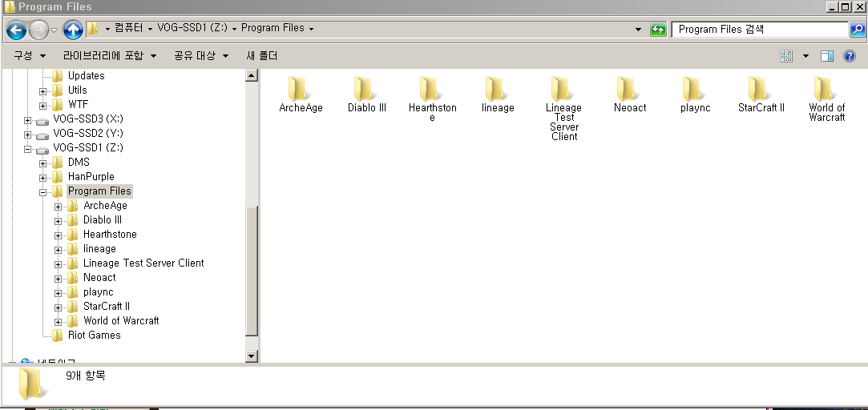
Task: Collapse the Program Files tree node
Action: pyautogui.click(x=42, y=192)
